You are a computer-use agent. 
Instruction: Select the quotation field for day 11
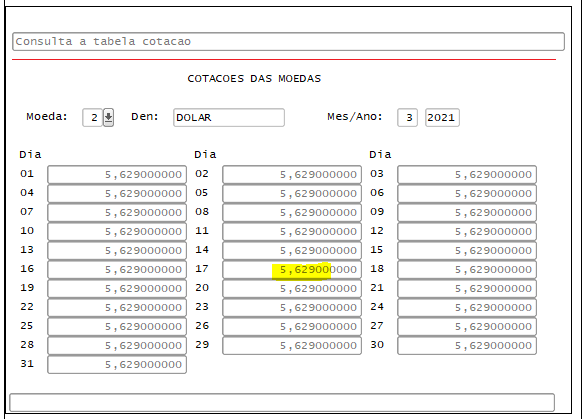pos(292,232)
